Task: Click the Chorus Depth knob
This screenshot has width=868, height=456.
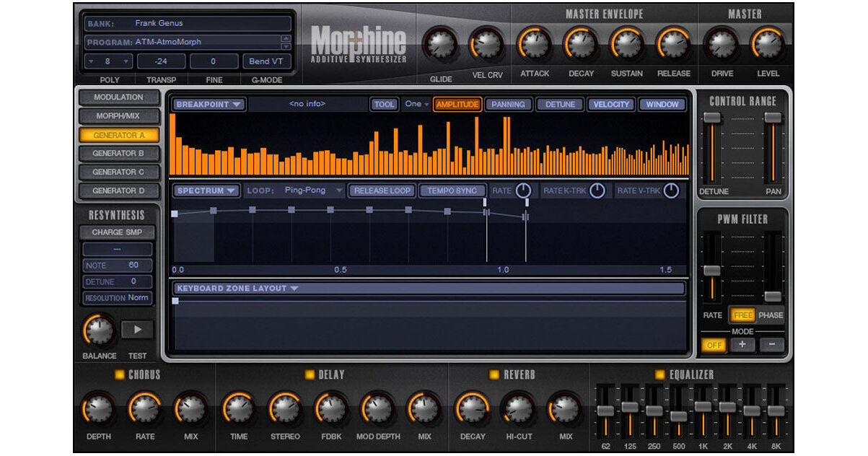Action: [98, 408]
